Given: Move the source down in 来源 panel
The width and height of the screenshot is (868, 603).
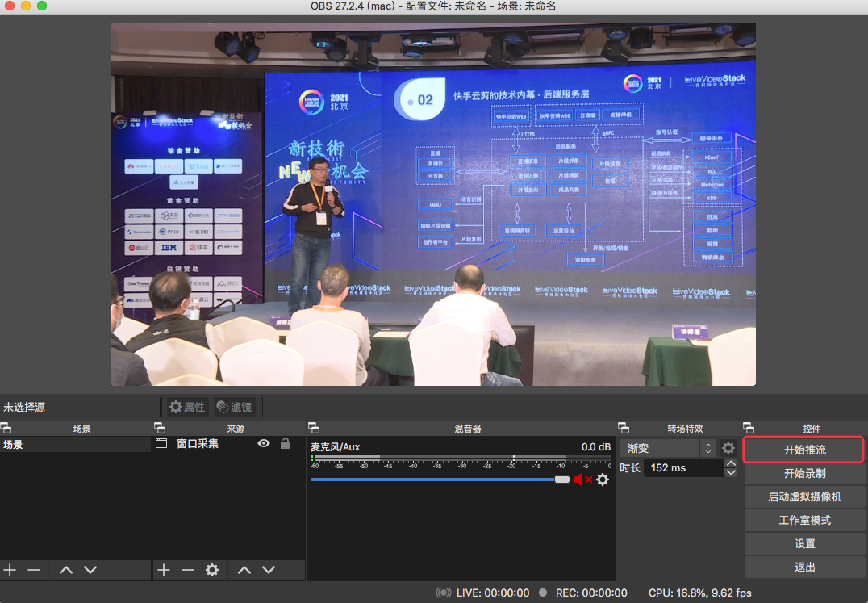Looking at the screenshot, I should [x=269, y=570].
